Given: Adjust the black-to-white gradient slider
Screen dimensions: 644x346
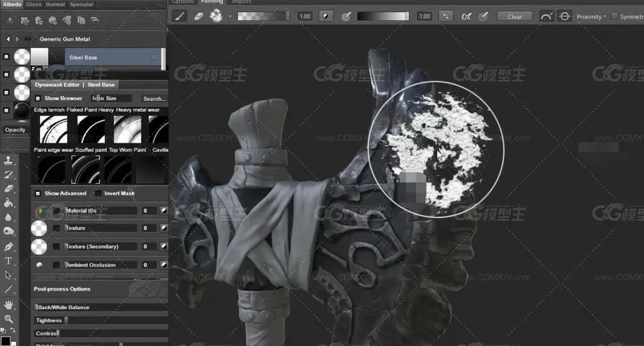Looking at the screenshot, I should point(383,16).
